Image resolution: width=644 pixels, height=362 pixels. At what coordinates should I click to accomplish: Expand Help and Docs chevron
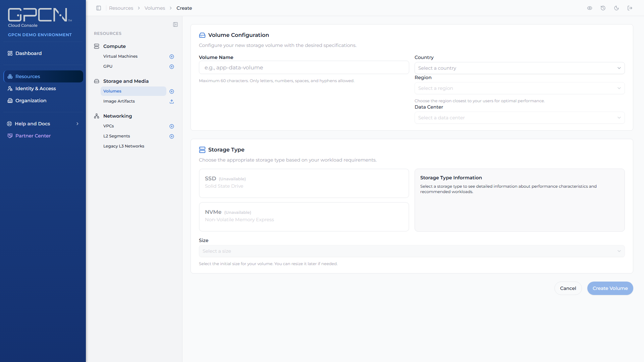point(77,124)
